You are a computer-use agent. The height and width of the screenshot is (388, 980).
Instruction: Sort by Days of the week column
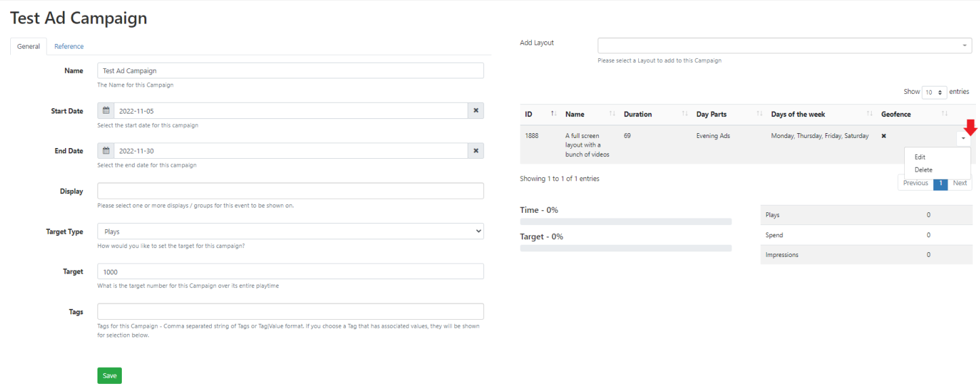click(x=869, y=114)
